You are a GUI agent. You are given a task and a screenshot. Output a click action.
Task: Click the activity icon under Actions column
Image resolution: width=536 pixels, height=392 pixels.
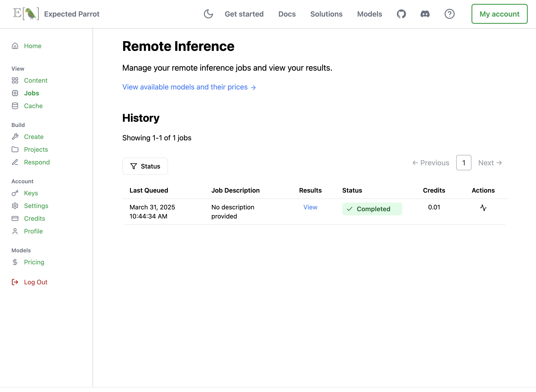coord(483,208)
